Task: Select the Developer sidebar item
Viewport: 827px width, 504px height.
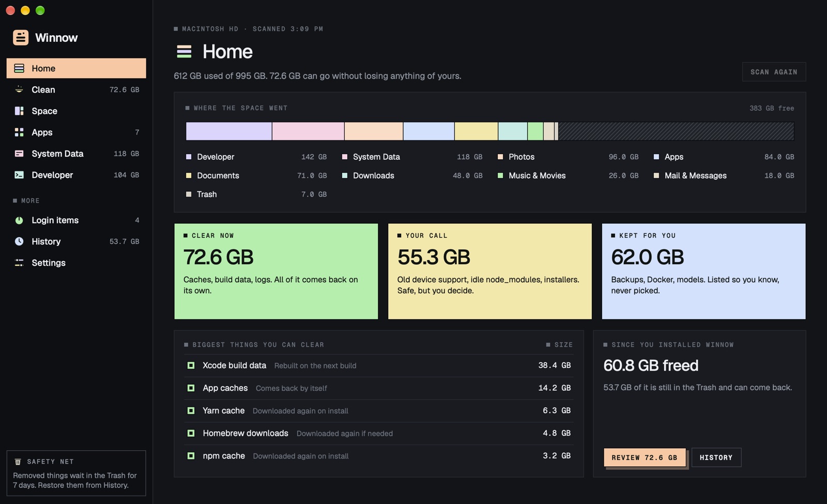Action: point(76,175)
